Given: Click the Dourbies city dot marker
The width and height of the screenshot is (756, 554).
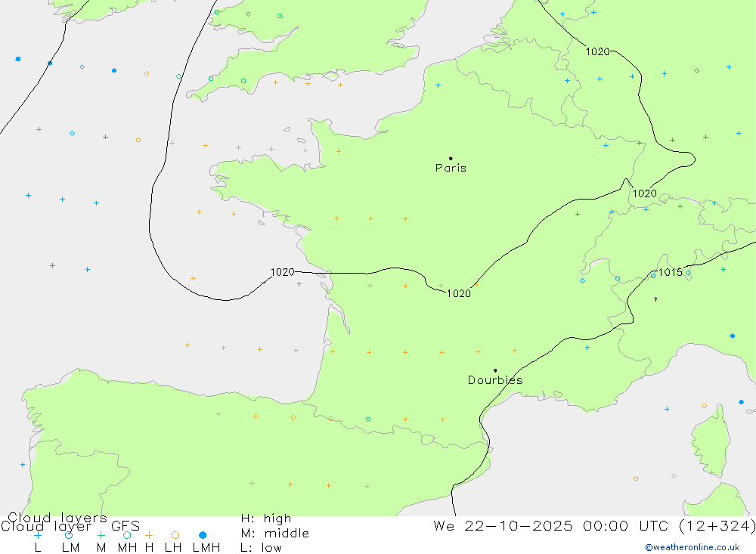Looking at the screenshot, I should [495, 370].
